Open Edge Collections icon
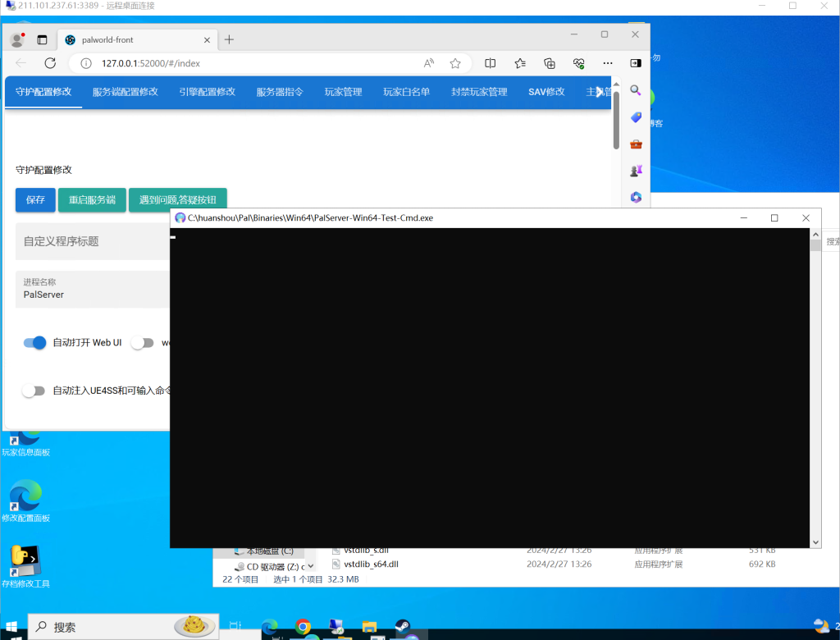 pyautogui.click(x=549, y=63)
